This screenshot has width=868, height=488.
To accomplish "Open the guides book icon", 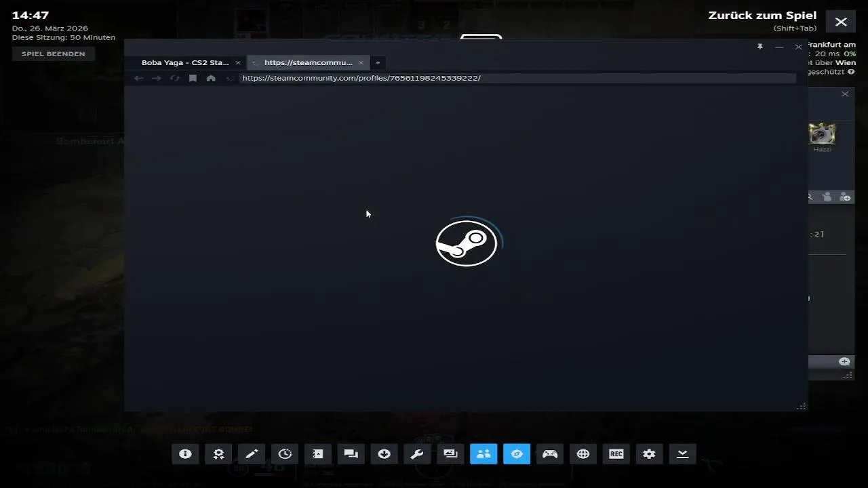I will [318, 454].
